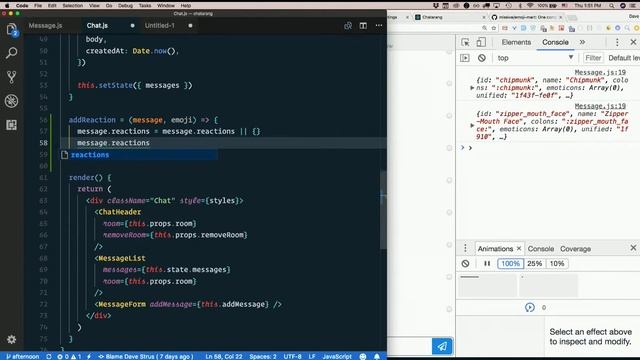Open the Extensions view in activity bar
Screen dimensions: 640x360
[x=11, y=125]
